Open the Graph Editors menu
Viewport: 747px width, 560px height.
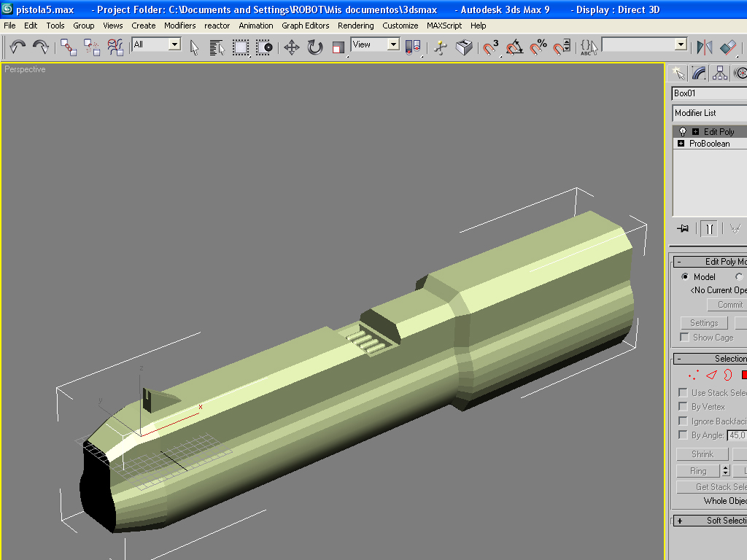306,26
